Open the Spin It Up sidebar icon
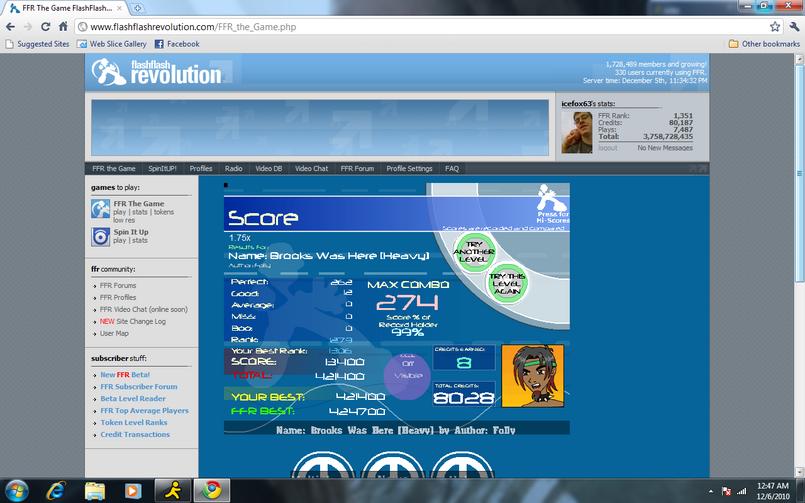The image size is (805, 503). pyautogui.click(x=101, y=237)
